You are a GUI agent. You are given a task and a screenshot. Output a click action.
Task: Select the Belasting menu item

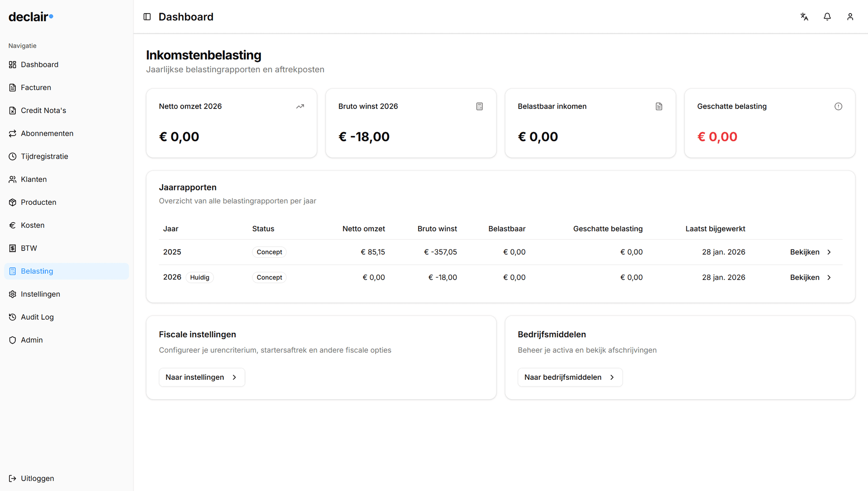[66, 271]
